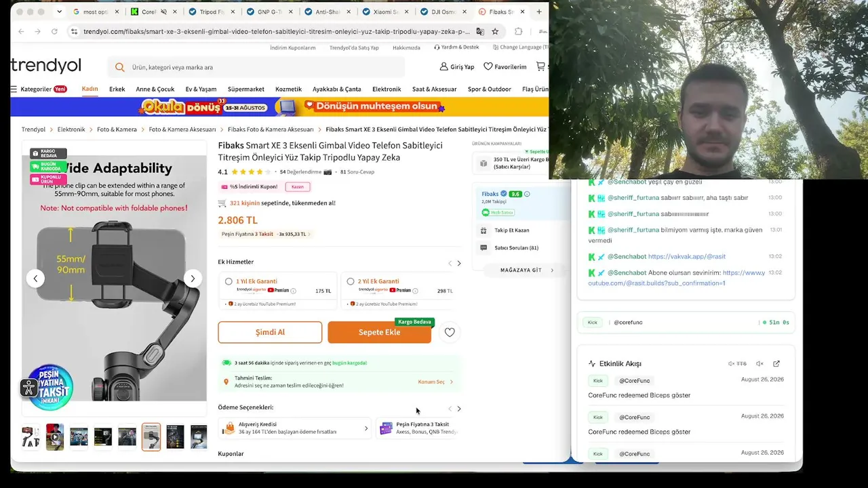Open the Elektronik category menu

tap(387, 89)
